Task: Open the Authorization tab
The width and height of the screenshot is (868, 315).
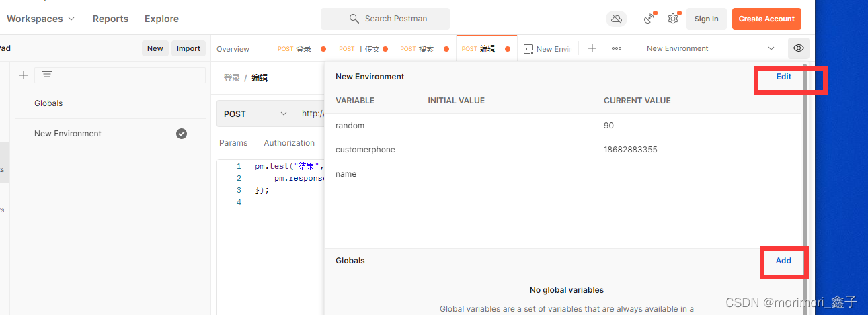Action: (289, 143)
